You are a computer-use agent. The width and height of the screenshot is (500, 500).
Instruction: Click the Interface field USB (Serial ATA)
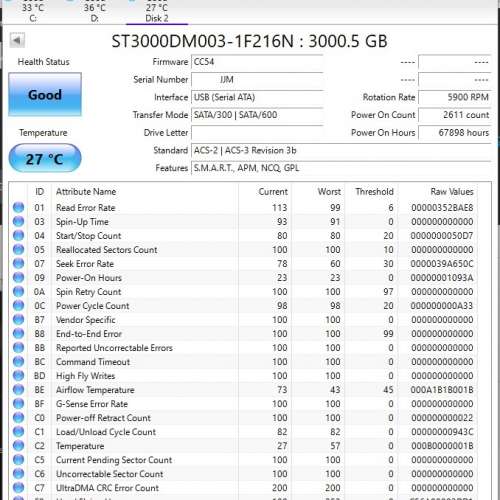click(257, 97)
